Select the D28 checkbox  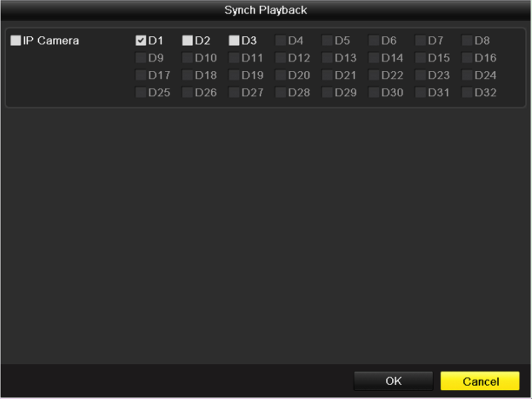pos(280,93)
